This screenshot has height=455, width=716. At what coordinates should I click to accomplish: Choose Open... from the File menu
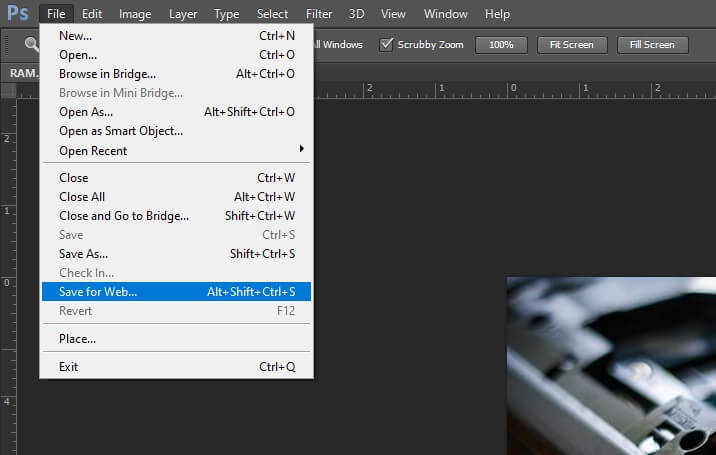click(x=177, y=55)
